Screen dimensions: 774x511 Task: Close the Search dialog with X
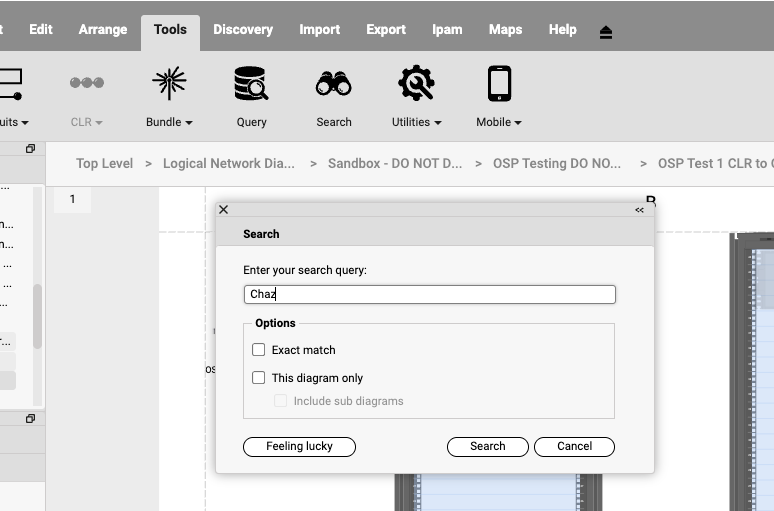224,210
